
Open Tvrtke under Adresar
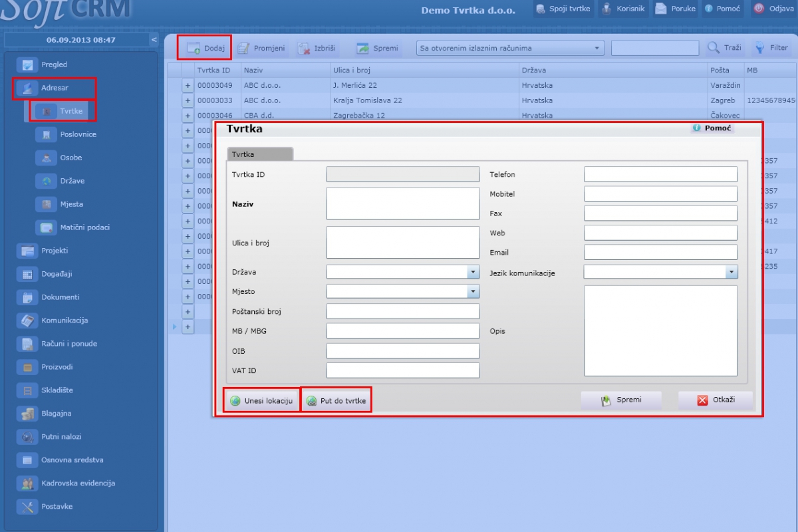click(x=61, y=111)
